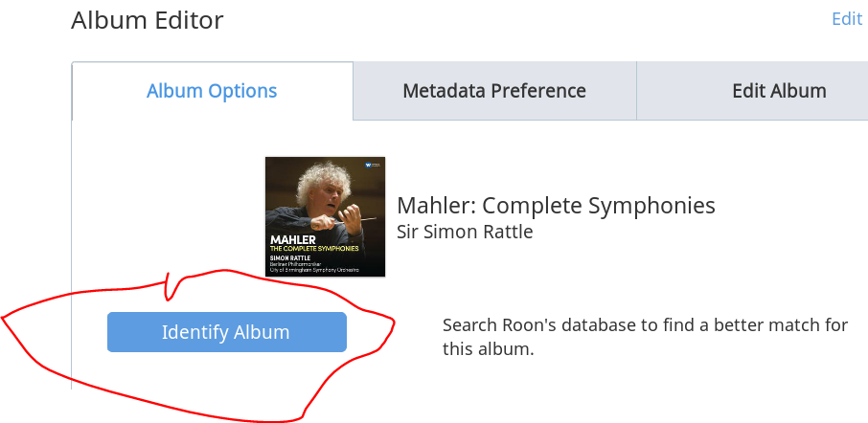Select the Album Options tab
Viewport: 868px width, 423px height.
coord(212,91)
